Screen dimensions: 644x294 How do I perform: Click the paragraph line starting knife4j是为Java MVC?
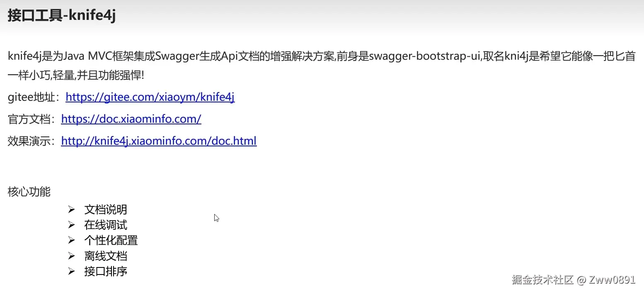pyautogui.click(x=322, y=56)
